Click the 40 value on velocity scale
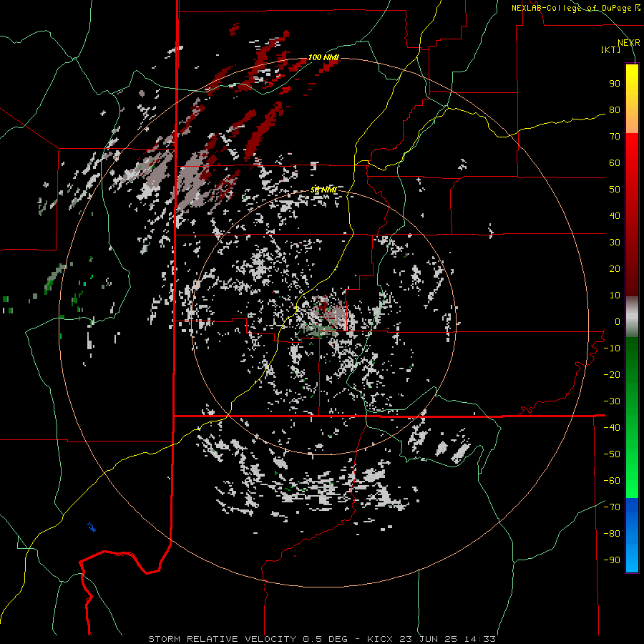 click(615, 215)
